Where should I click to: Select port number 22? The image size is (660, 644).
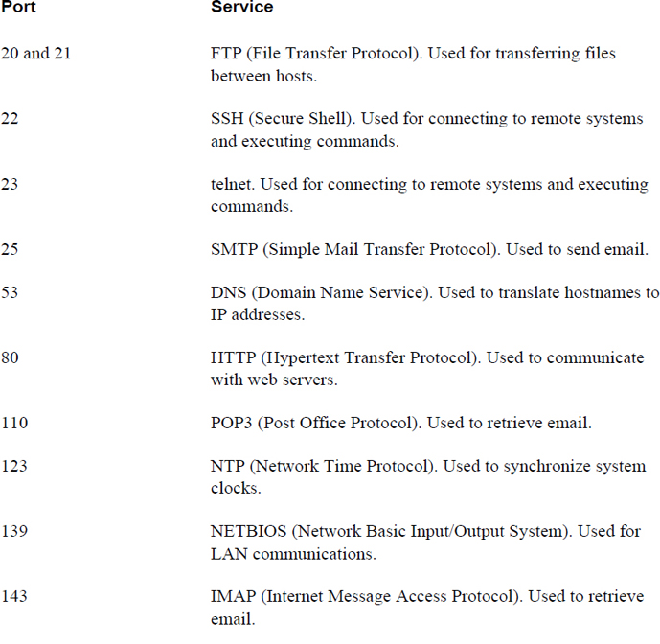coord(11,119)
